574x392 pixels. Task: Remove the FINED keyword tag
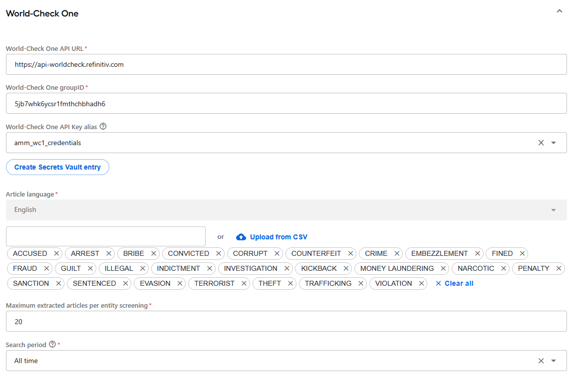pyautogui.click(x=523, y=253)
